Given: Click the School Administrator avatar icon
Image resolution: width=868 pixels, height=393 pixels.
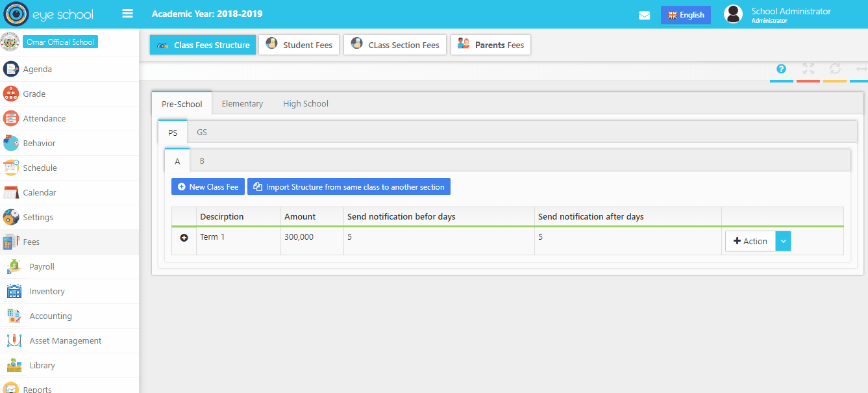Looking at the screenshot, I should 733,14.
